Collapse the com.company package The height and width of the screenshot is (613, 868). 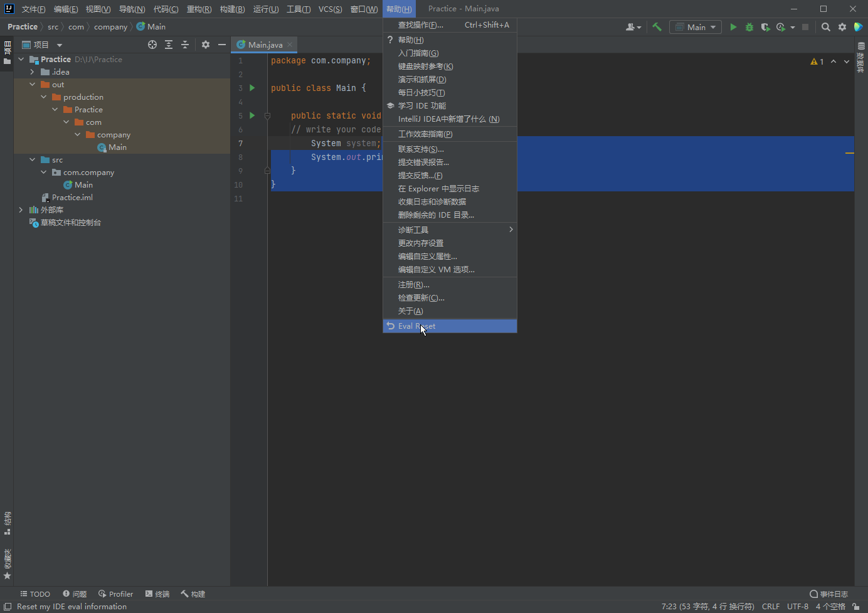point(43,172)
